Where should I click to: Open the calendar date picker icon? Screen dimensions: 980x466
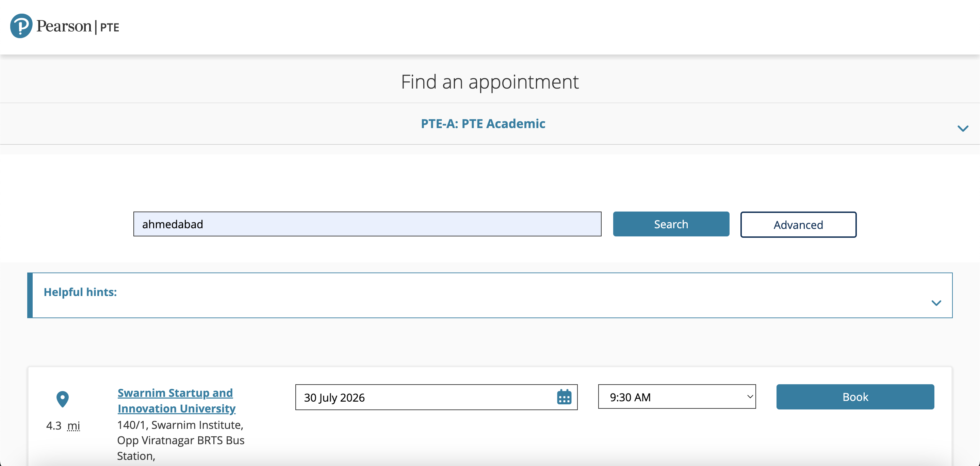pyautogui.click(x=564, y=397)
